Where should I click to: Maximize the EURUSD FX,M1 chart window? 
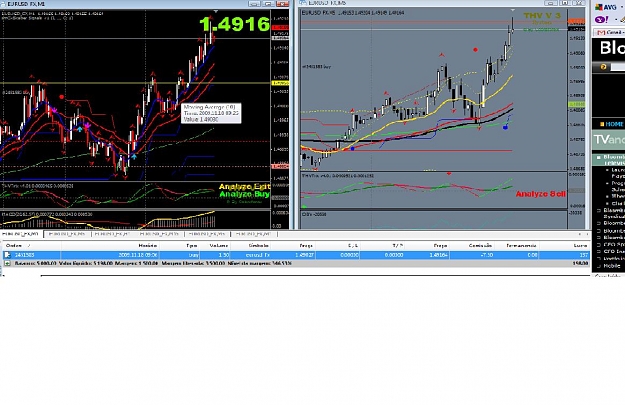pyautogui.click(x=268, y=4)
